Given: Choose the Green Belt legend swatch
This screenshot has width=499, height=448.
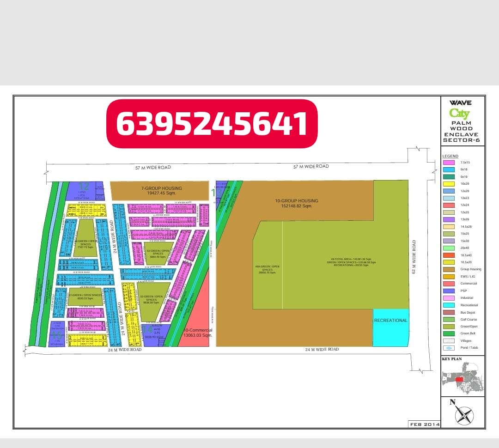Looking at the screenshot, I should pos(449,333).
